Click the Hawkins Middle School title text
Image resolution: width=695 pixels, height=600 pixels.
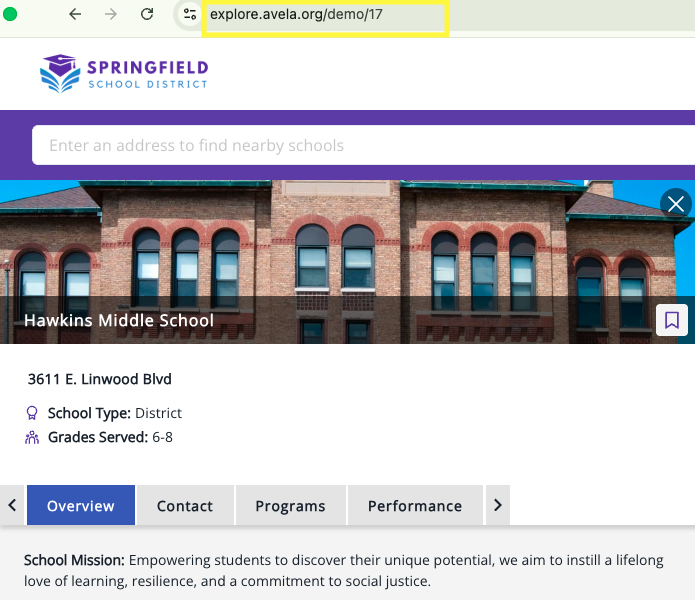(x=119, y=320)
